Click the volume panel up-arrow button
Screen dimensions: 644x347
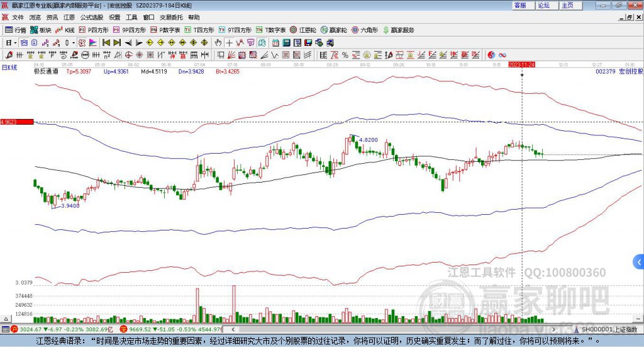tap(6, 319)
